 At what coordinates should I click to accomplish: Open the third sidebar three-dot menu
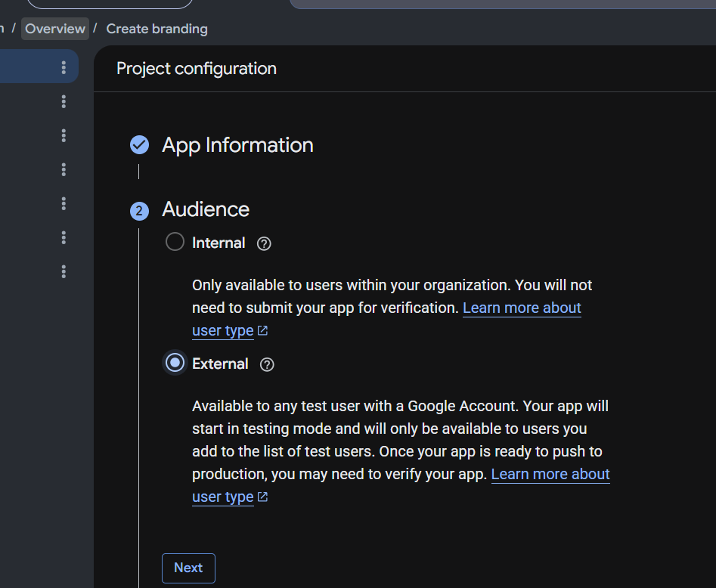tap(64, 135)
